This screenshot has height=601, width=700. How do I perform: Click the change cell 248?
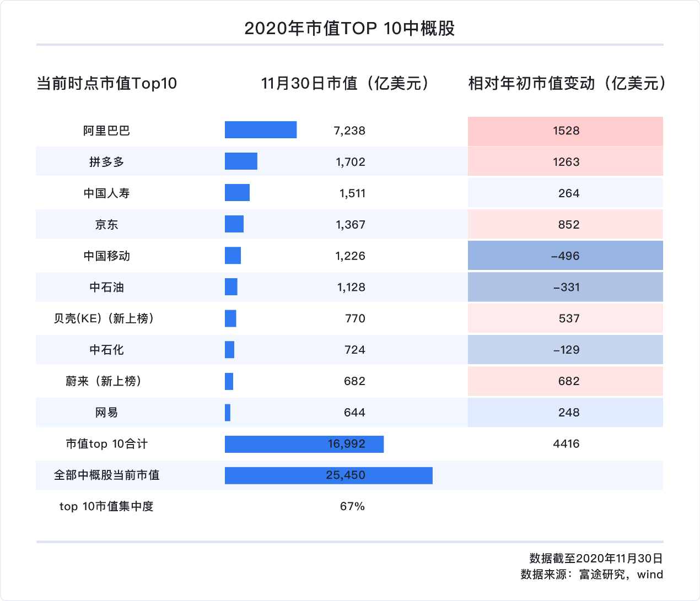click(566, 413)
